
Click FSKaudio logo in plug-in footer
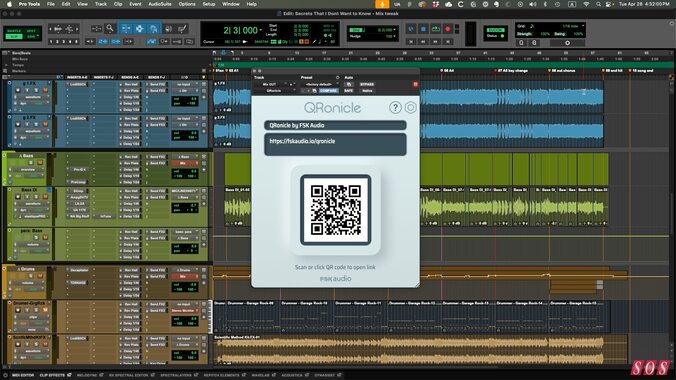pos(335,279)
